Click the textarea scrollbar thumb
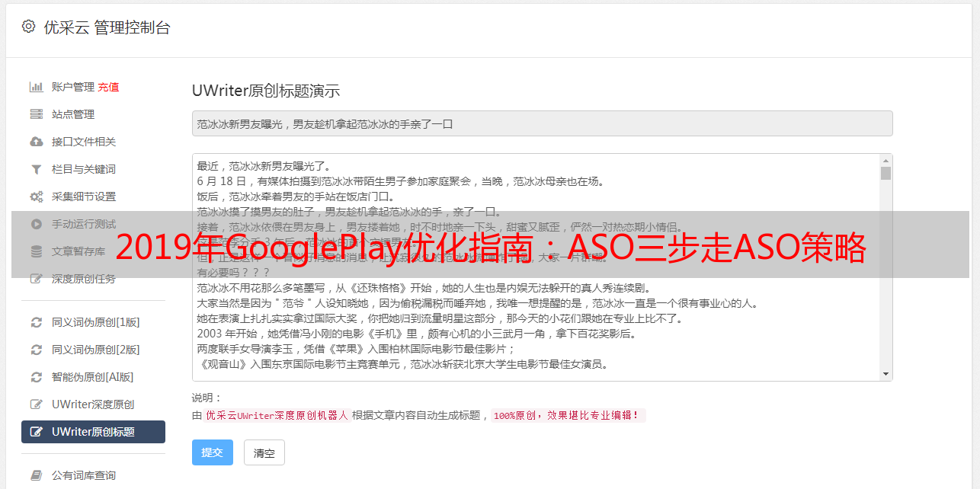980x489 pixels. tap(886, 173)
